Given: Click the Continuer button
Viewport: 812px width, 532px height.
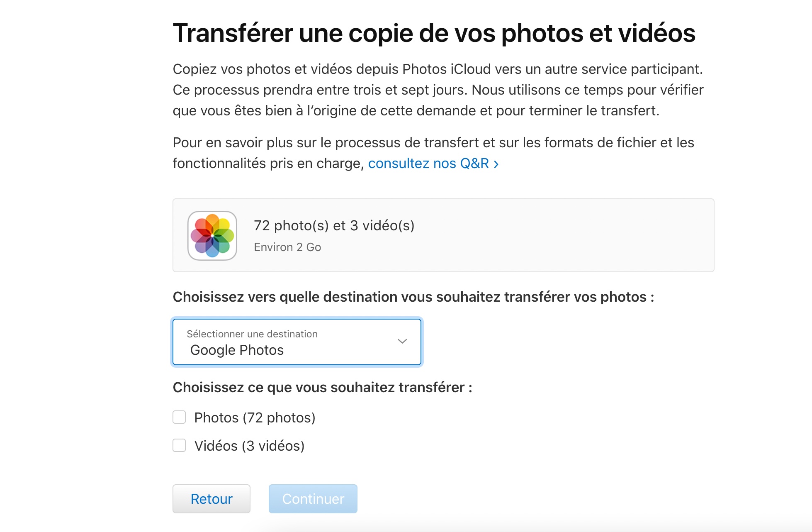Looking at the screenshot, I should pyautogui.click(x=313, y=499).
